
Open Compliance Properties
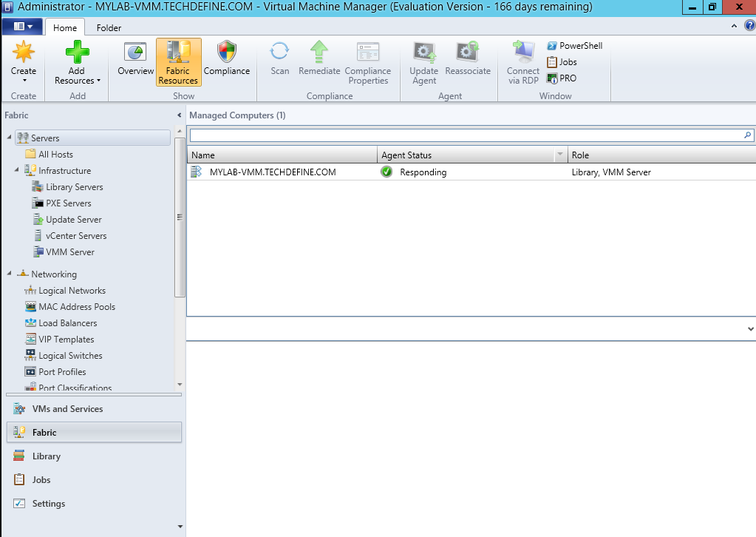368,63
